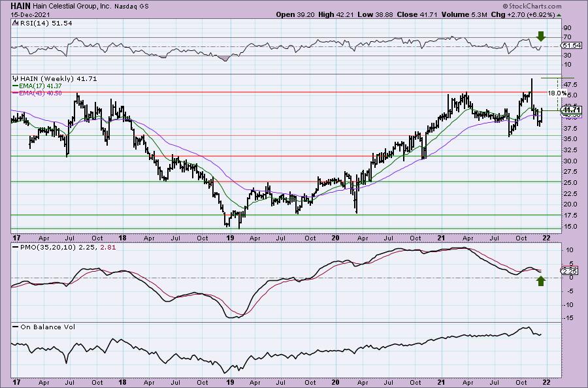
Task: Click the 25.0 price axis label
Action: (570, 182)
